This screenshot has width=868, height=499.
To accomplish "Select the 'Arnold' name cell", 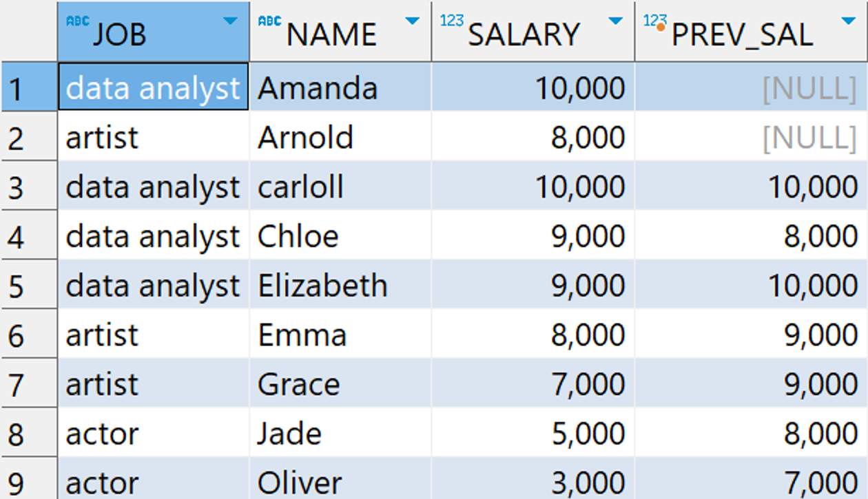I will click(340, 136).
